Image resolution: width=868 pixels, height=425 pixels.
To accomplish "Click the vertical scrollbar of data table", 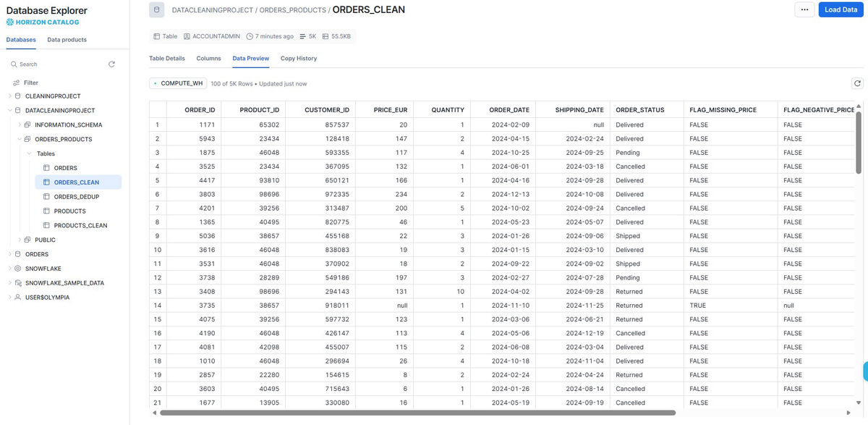I will click(x=859, y=141).
